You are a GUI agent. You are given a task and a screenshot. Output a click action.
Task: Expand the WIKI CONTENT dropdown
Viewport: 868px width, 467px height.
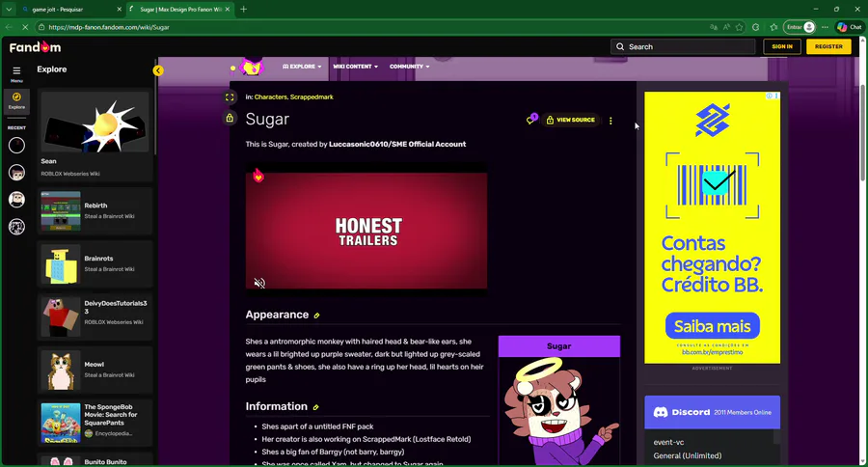point(355,67)
